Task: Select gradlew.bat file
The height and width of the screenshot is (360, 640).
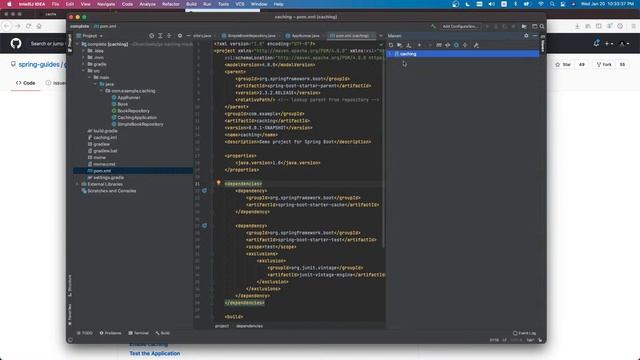Action: 102,151
